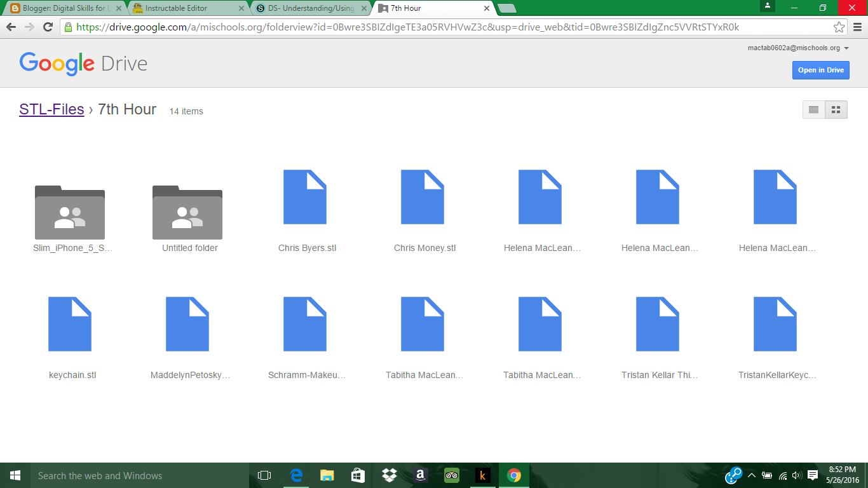Select the Chris Byers.stl file icon
The height and width of the screenshot is (488, 868).
[305, 197]
